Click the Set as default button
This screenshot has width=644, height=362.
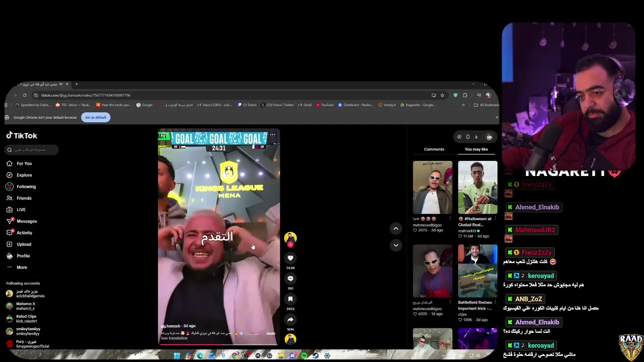[96, 117]
